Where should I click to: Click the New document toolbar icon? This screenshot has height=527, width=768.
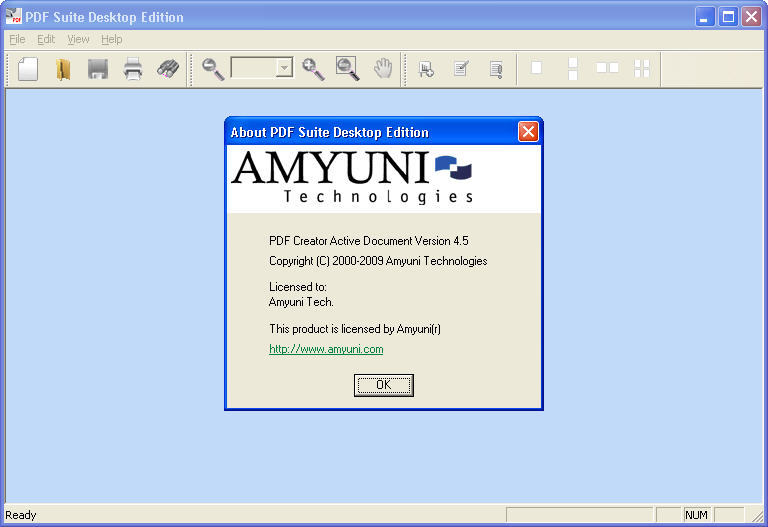coord(28,69)
